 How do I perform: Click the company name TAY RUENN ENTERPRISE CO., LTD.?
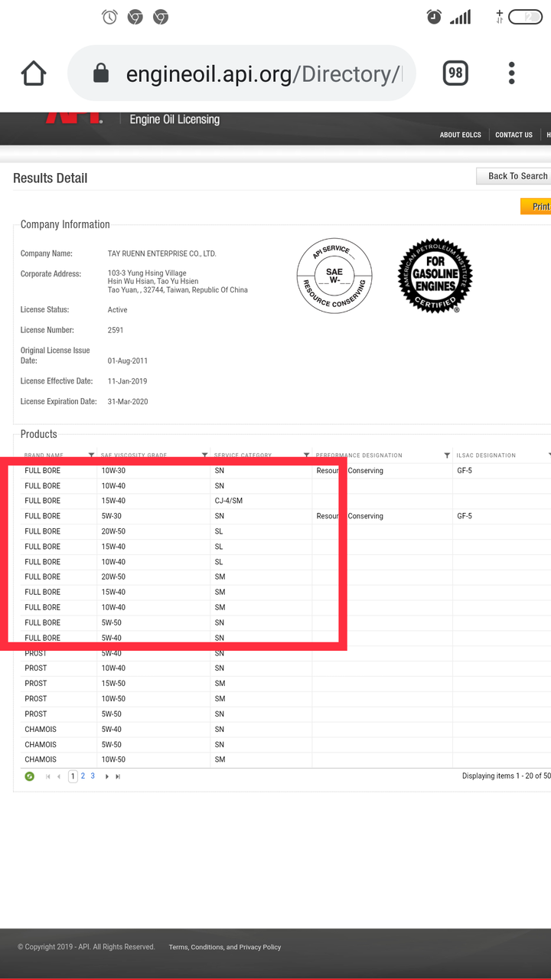point(162,253)
